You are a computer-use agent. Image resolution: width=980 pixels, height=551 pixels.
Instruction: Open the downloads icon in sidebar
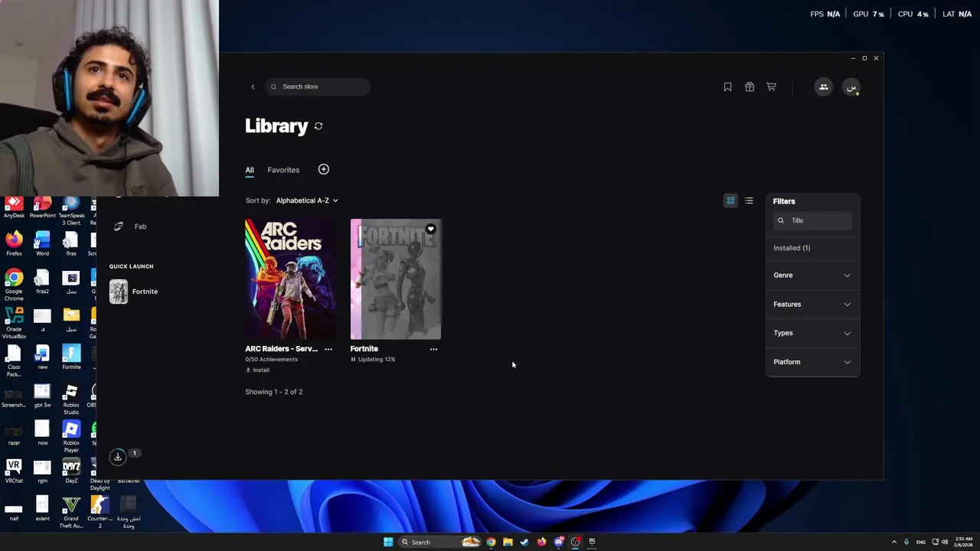pyautogui.click(x=118, y=457)
